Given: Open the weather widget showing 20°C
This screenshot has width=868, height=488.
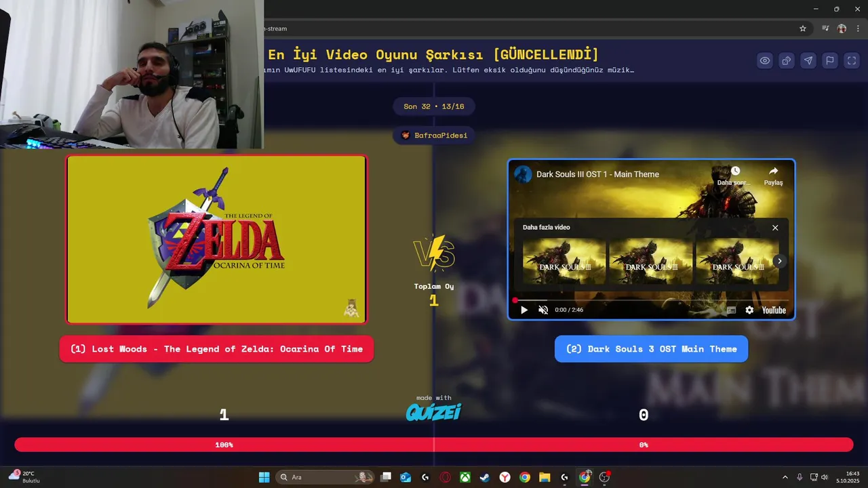Looking at the screenshot, I should (x=24, y=476).
